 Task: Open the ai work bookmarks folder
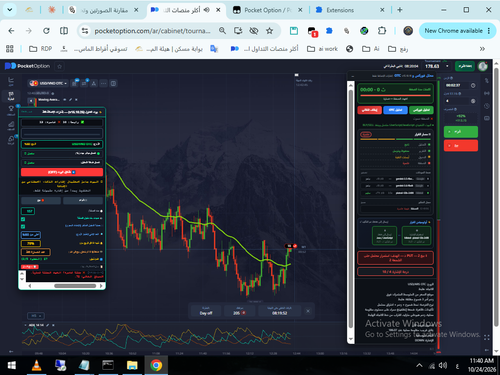point(322,49)
